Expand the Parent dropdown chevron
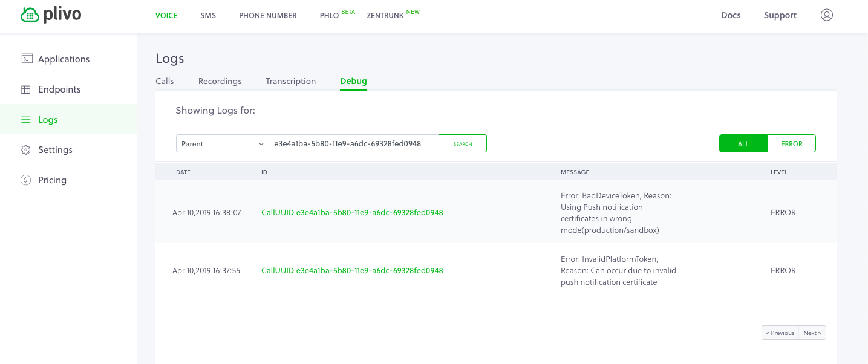Image resolution: width=868 pixels, height=364 pixels. point(261,143)
